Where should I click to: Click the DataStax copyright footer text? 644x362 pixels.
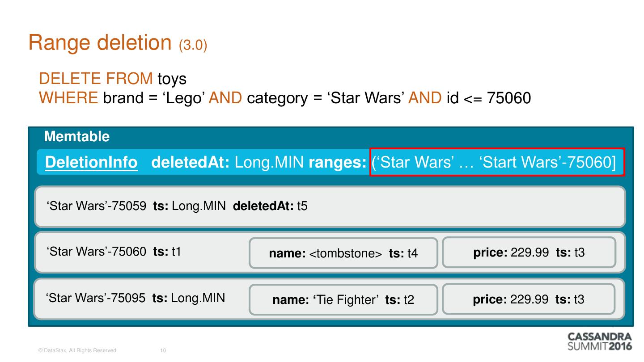point(78,351)
